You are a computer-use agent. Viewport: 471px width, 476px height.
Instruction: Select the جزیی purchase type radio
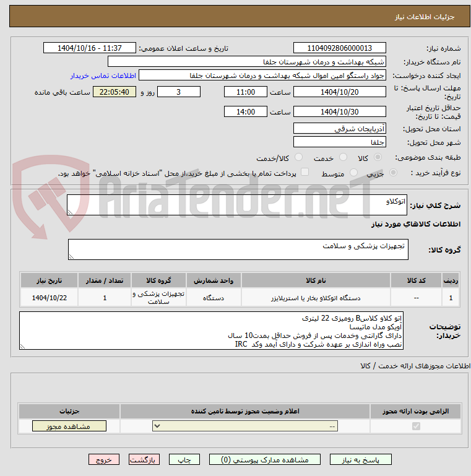pos(393,173)
